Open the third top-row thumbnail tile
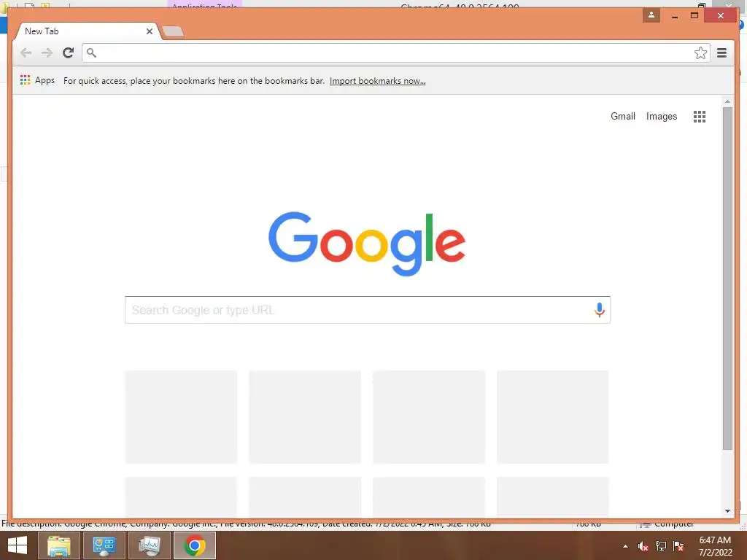The width and height of the screenshot is (747, 560). click(x=429, y=416)
